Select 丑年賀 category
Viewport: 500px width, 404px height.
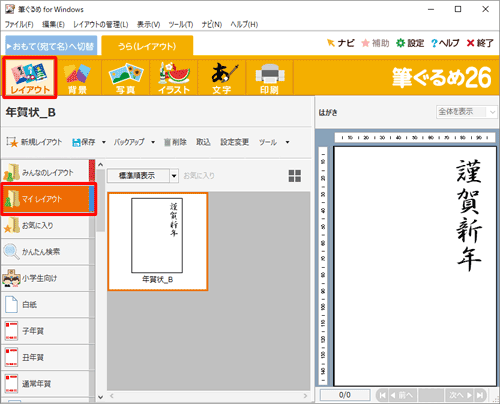point(45,357)
